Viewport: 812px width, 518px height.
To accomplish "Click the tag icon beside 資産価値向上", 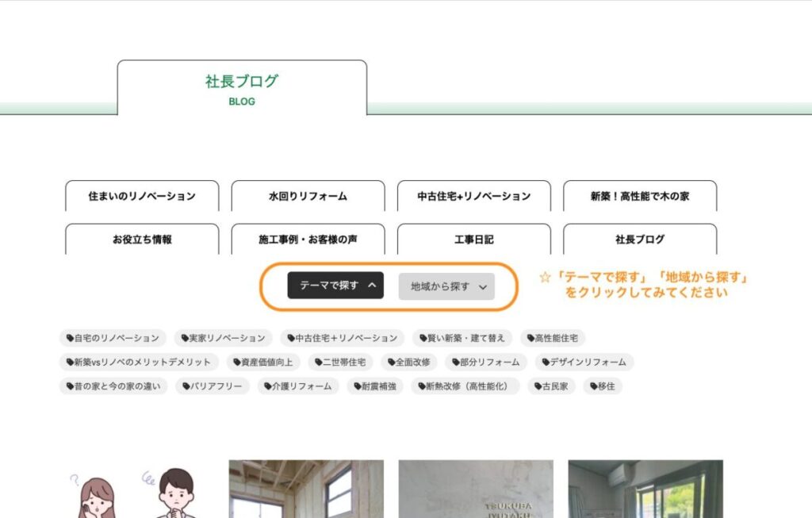I will (236, 363).
